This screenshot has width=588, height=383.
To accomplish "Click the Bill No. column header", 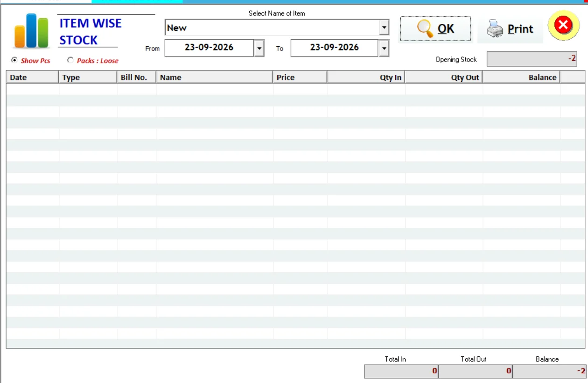I will click(136, 77).
